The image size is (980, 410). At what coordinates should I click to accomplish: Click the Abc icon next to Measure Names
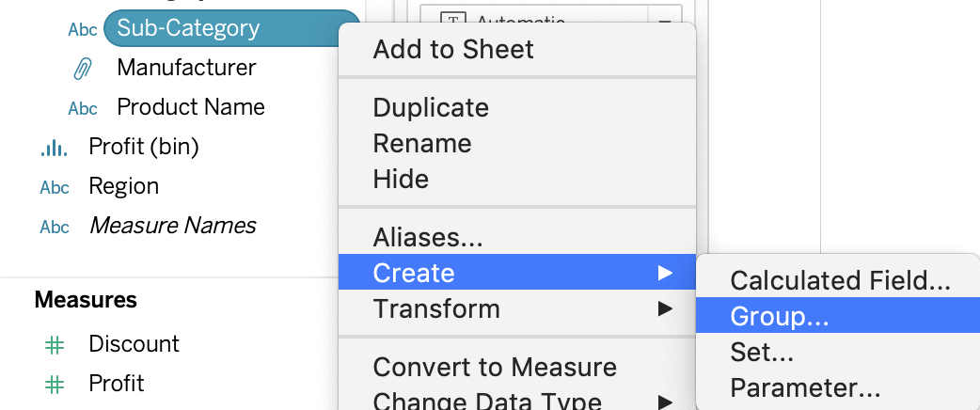55,227
